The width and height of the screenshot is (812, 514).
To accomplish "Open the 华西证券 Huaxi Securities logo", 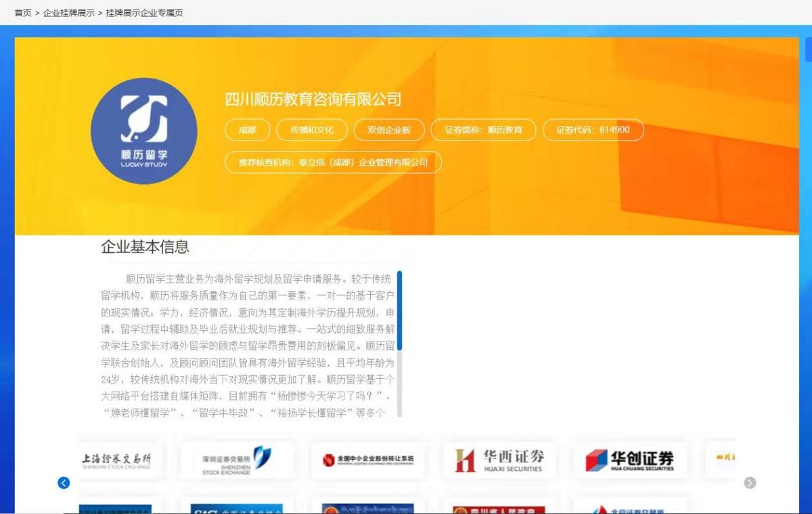I will (499, 461).
